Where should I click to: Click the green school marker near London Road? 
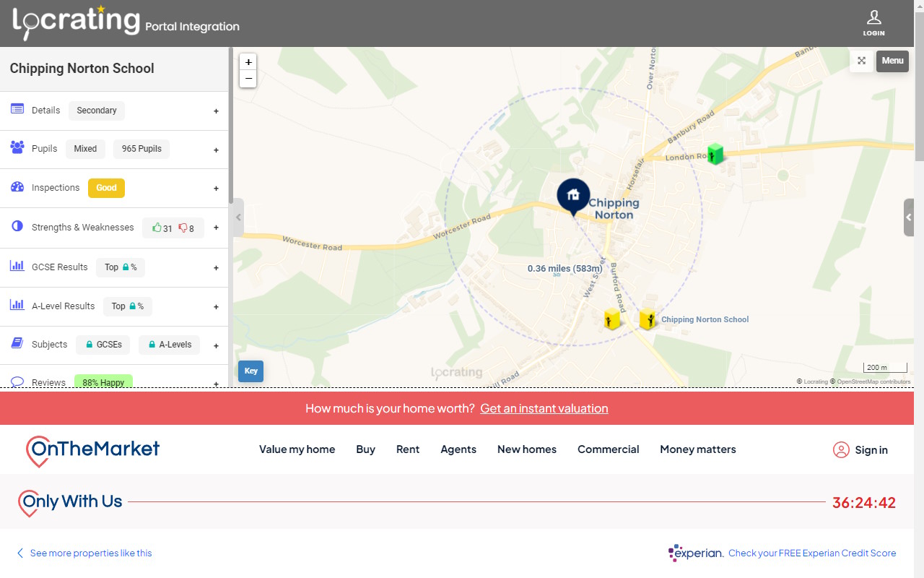pos(715,153)
